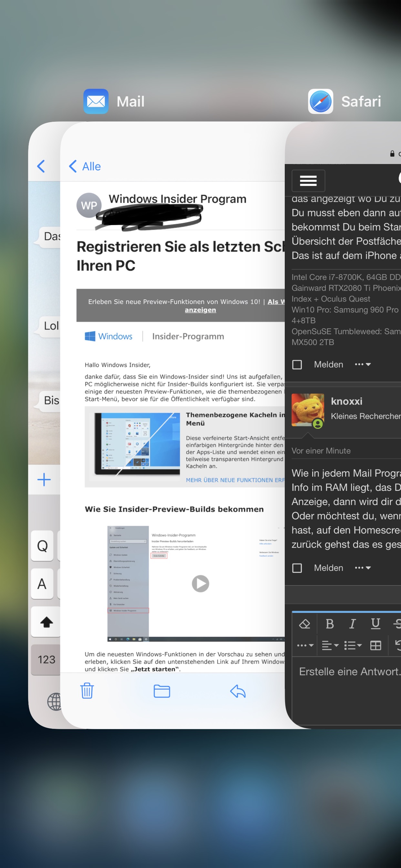Click Melden under knoxxi's post
The height and width of the screenshot is (868, 401).
tap(329, 568)
